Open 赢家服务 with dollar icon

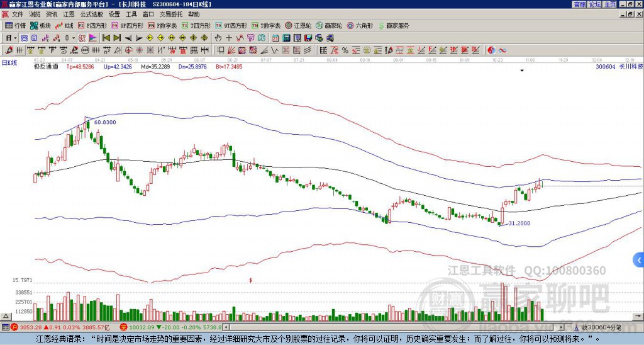click(394, 25)
